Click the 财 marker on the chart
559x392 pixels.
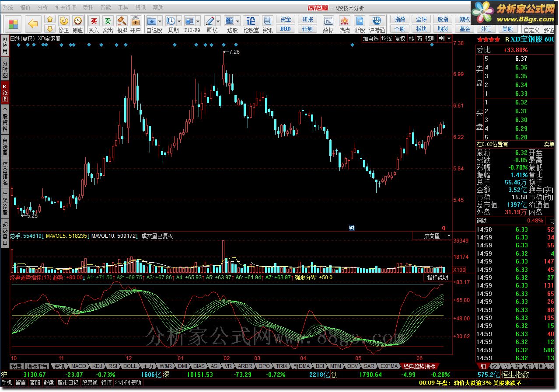click(351, 228)
